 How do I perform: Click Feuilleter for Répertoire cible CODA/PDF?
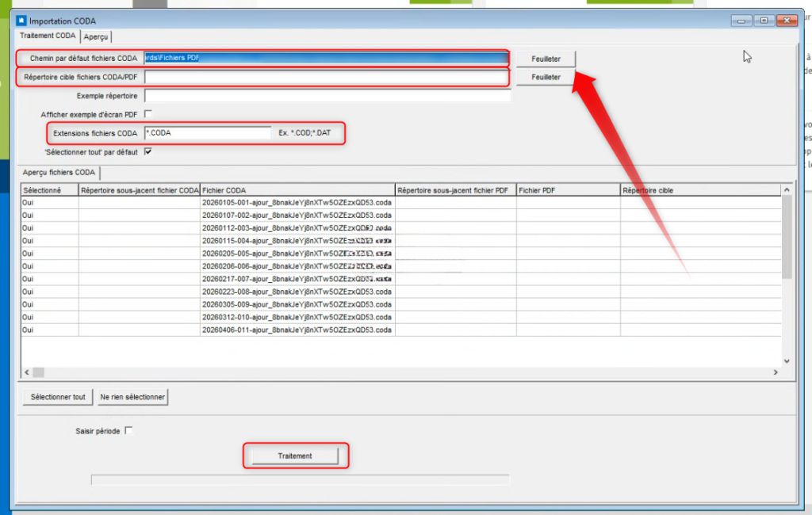tap(546, 77)
